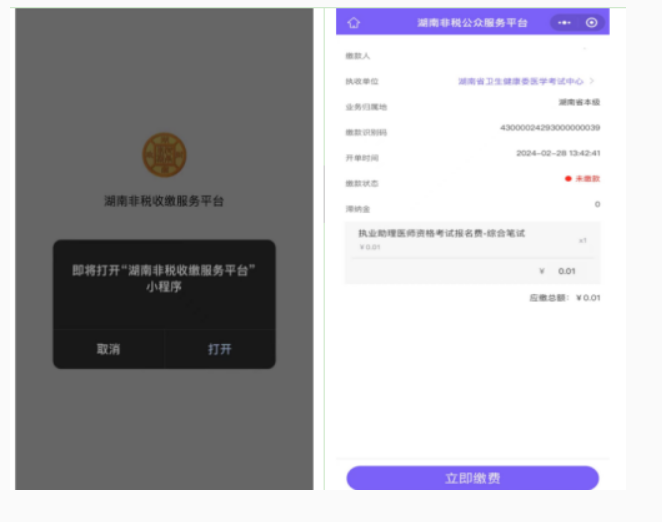Select the 湖南省本级 business region value

pyautogui.click(x=578, y=103)
